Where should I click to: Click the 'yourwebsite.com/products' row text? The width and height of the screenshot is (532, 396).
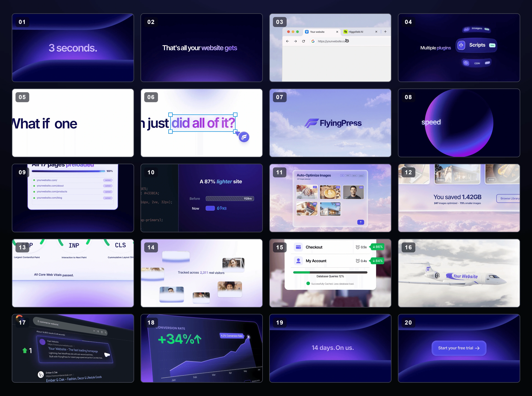pyautogui.click(x=52, y=191)
